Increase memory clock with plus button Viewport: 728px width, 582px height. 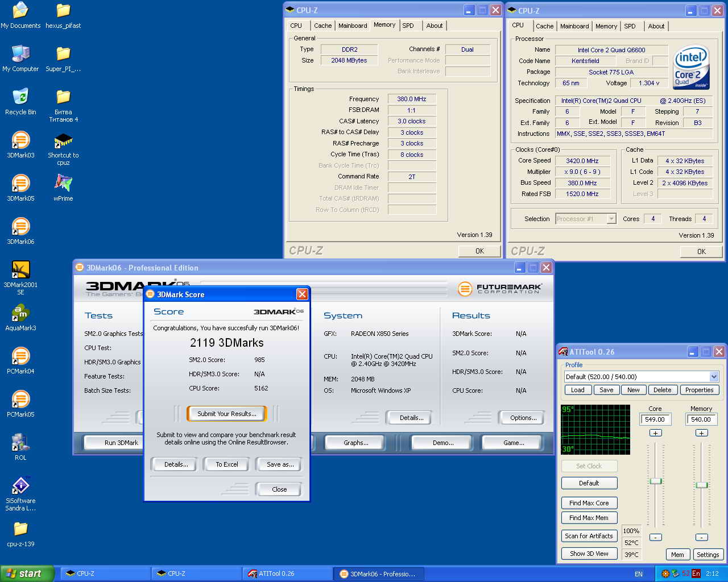click(x=702, y=433)
